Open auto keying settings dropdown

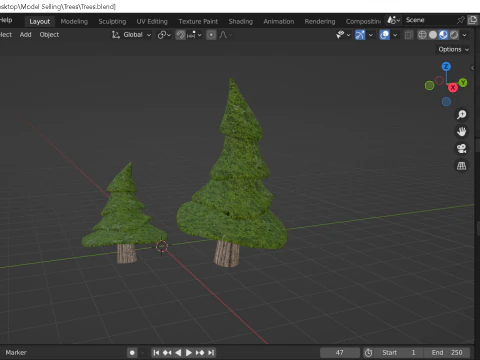[x=143, y=352]
